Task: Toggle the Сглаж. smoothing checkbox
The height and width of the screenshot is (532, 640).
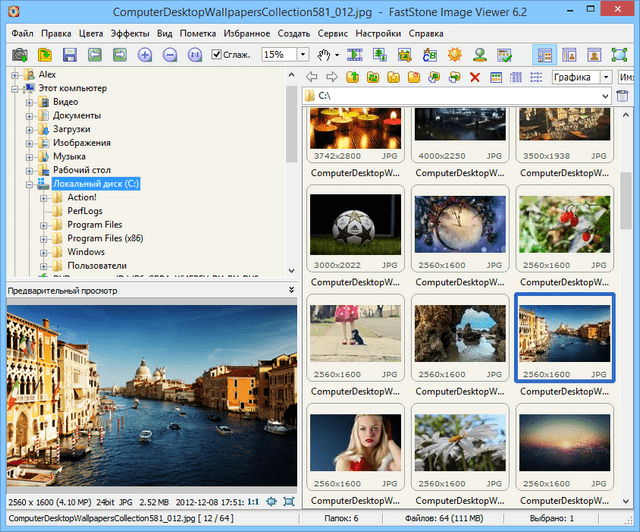Action: pos(217,54)
